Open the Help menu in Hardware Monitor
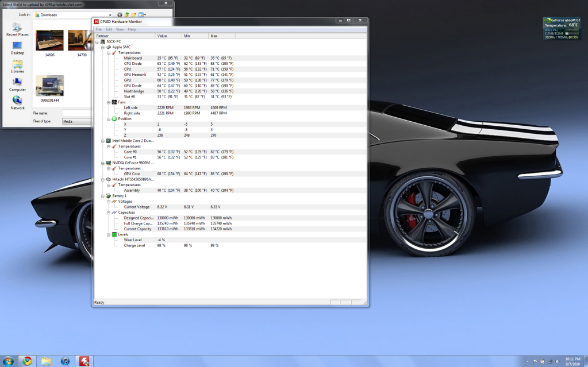The width and height of the screenshot is (588, 367). [x=132, y=29]
